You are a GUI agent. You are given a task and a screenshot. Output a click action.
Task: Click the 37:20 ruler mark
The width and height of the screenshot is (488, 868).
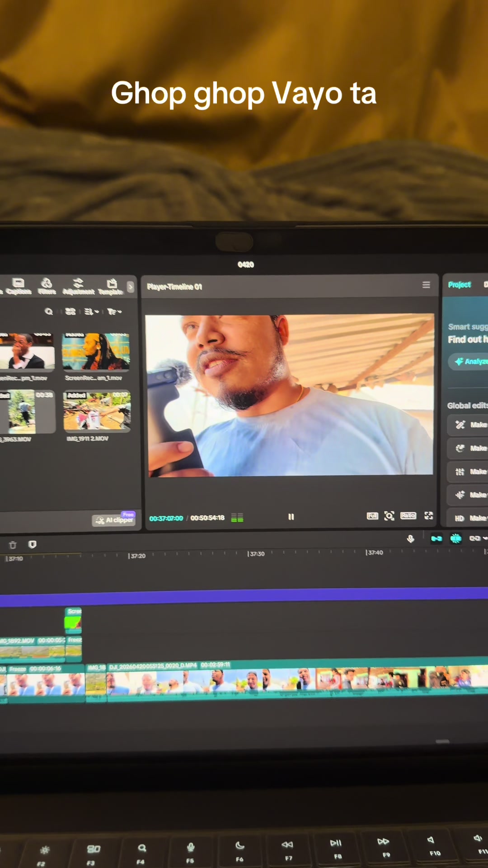pos(137,556)
